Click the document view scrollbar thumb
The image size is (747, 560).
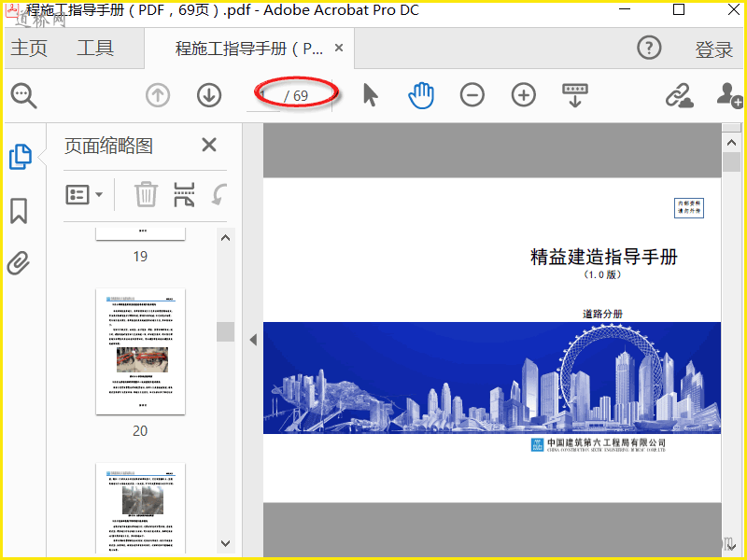731,161
